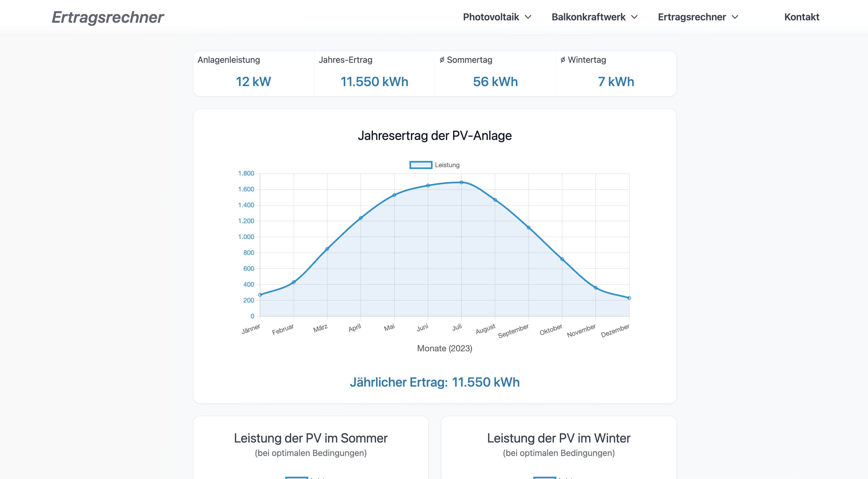Image resolution: width=868 pixels, height=479 pixels.
Task: Select the September data point on the chart
Action: [x=528, y=228]
